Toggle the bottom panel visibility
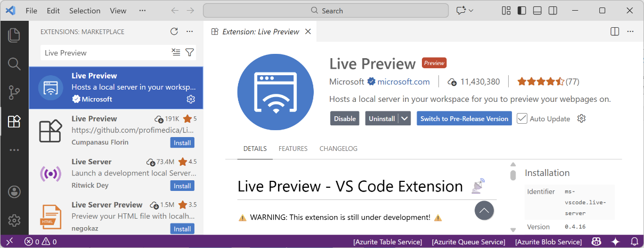This screenshot has width=644, height=248. point(537,11)
